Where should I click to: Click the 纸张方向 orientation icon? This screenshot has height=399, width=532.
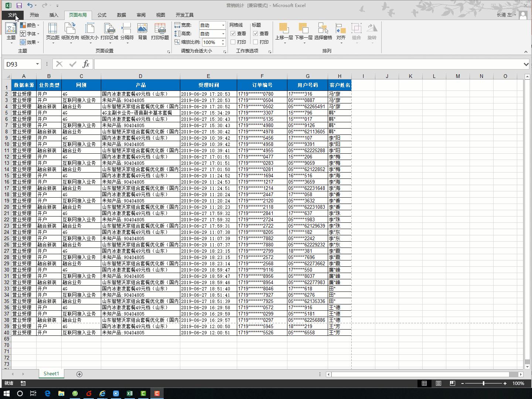(70, 31)
